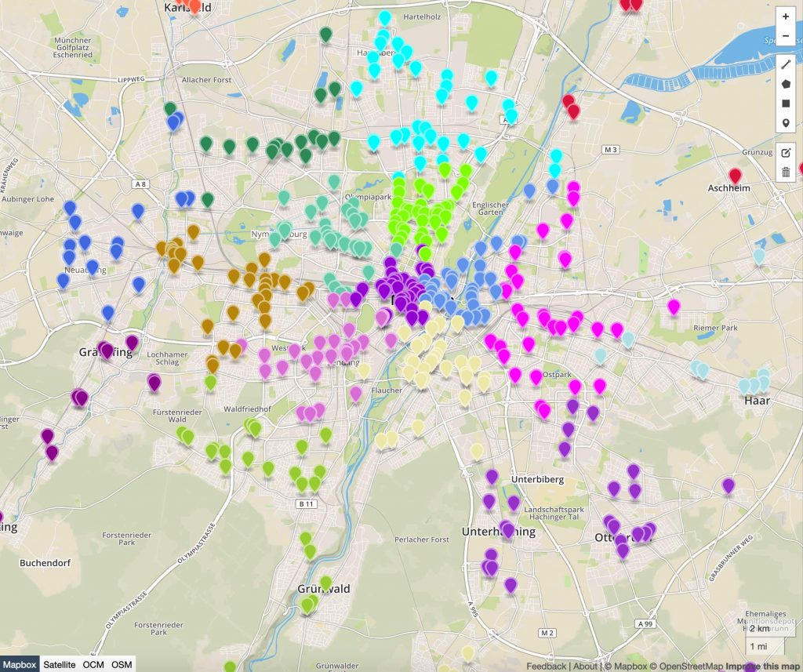Switch to the Satellite base layer
This screenshot has height=672, width=803.
[60, 664]
